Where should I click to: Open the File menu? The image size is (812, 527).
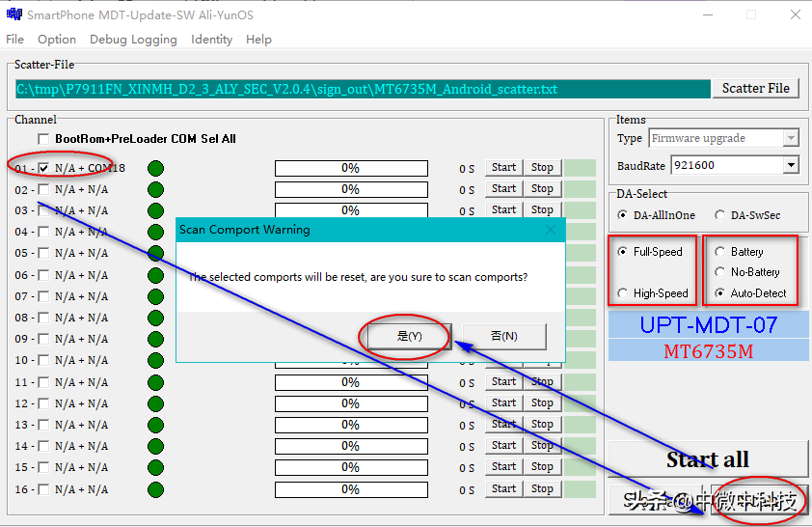[x=14, y=40]
